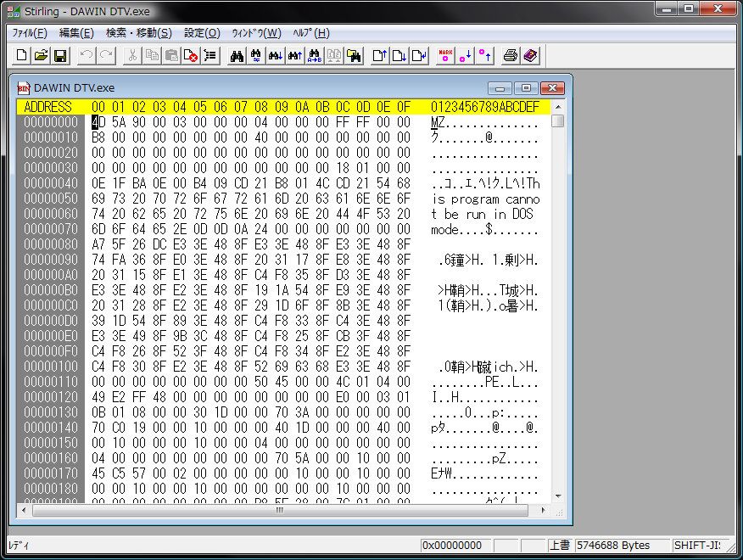
Task: Open Replace A→B binoculars icon
Action: (x=315, y=56)
